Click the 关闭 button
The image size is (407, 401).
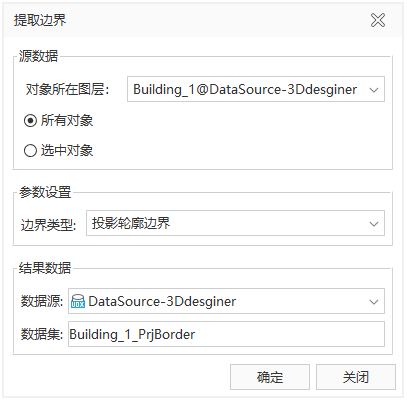tap(356, 377)
